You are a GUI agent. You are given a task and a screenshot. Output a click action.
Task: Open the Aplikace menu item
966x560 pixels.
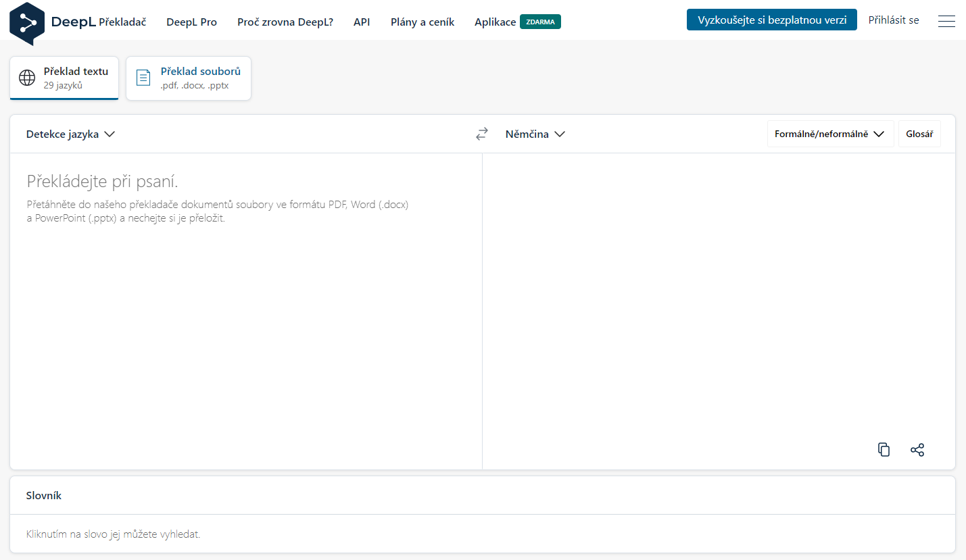[495, 22]
